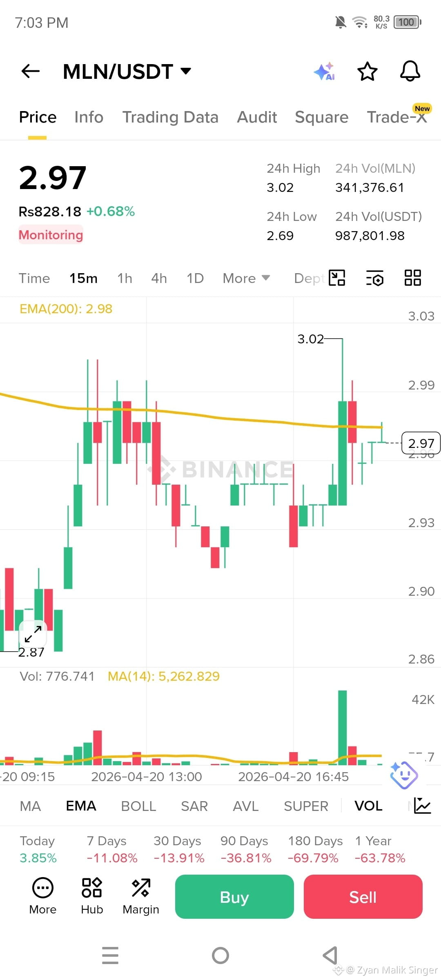Open the Trading Data tab
This screenshot has width=441, height=980.
pos(170,117)
